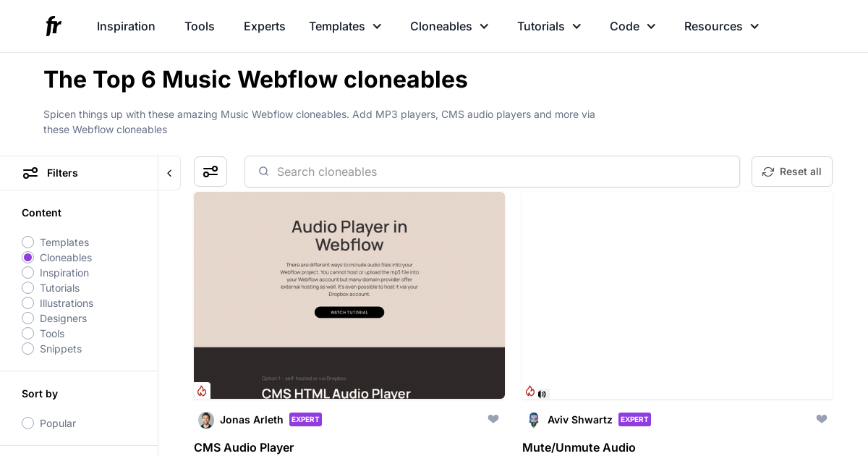Viewport: 868px width, 456px height.
Task: Open Jonas Arleth's avatar
Action: point(206,420)
